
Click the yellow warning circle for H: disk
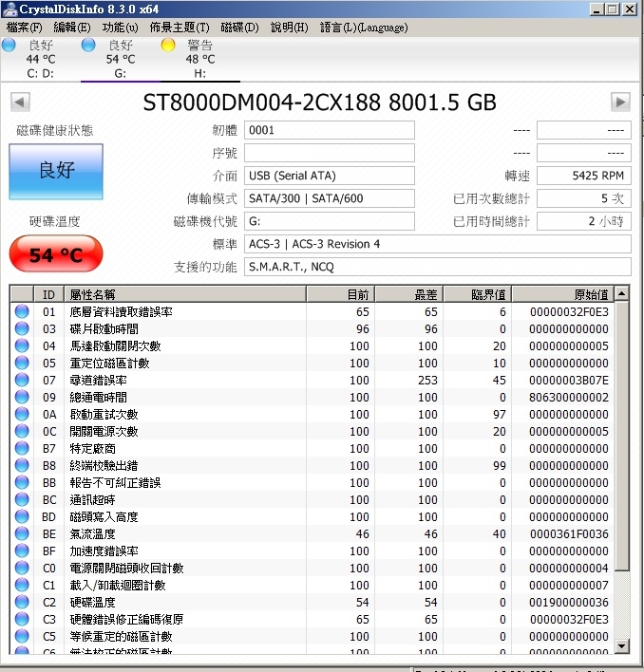tap(168, 45)
